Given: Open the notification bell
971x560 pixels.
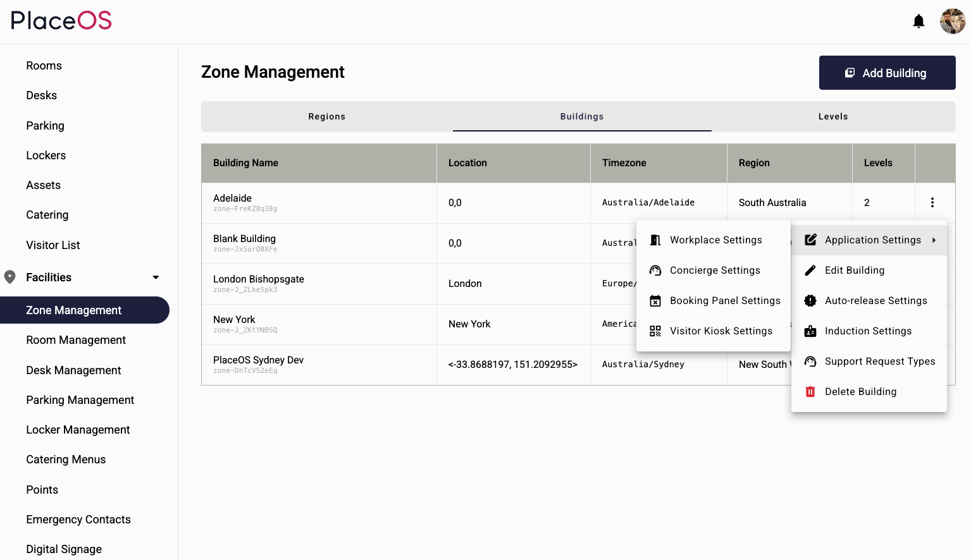Looking at the screenshot, I should click(918, 21).
